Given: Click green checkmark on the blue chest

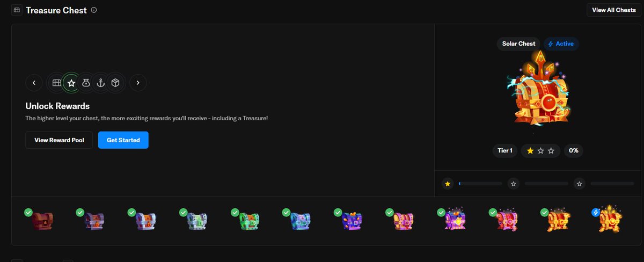Looking at the screenshot, I should pos(286,213).
